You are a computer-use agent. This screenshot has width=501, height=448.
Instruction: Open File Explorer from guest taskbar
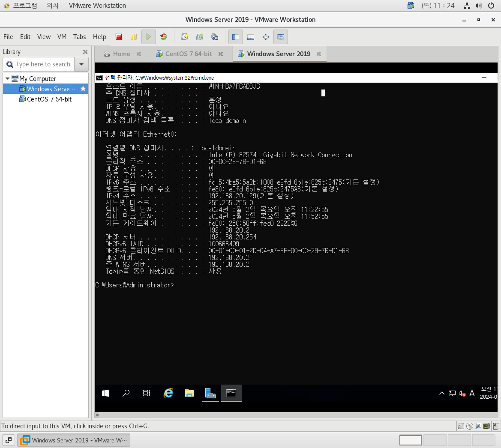click(x=189, y=393)
